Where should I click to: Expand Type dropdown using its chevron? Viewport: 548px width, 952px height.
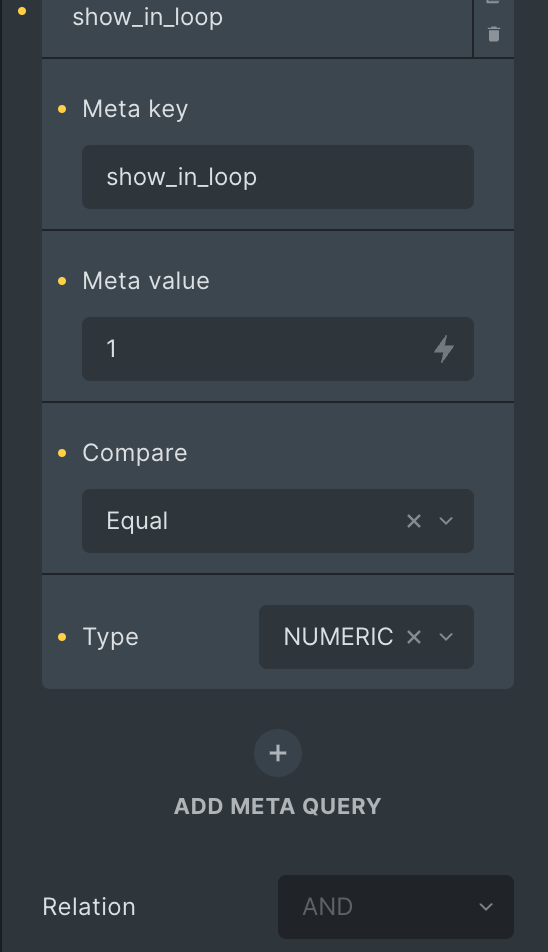(446, 637)
